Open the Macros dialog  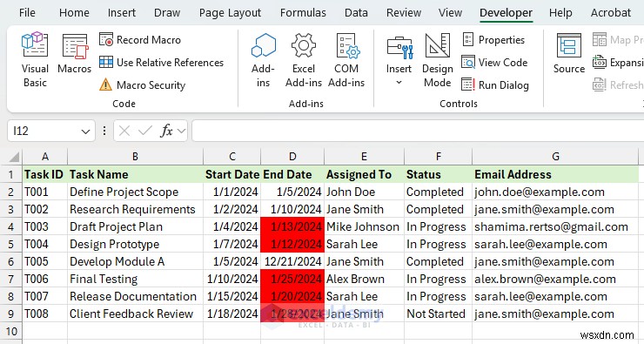[74, 54]
